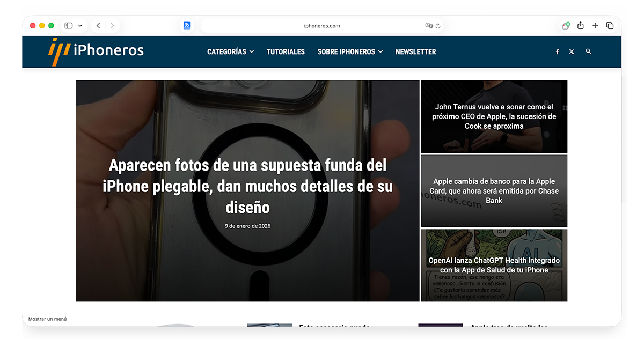Reload the page using the refresh icon
The height and width of the screenshot is (339, 644).
tap(437, 25)
